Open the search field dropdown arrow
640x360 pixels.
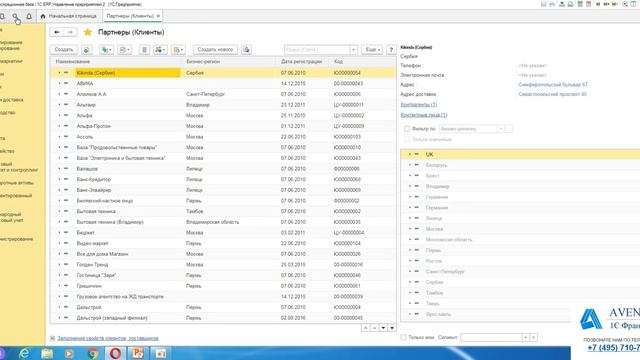pos(353,50)
